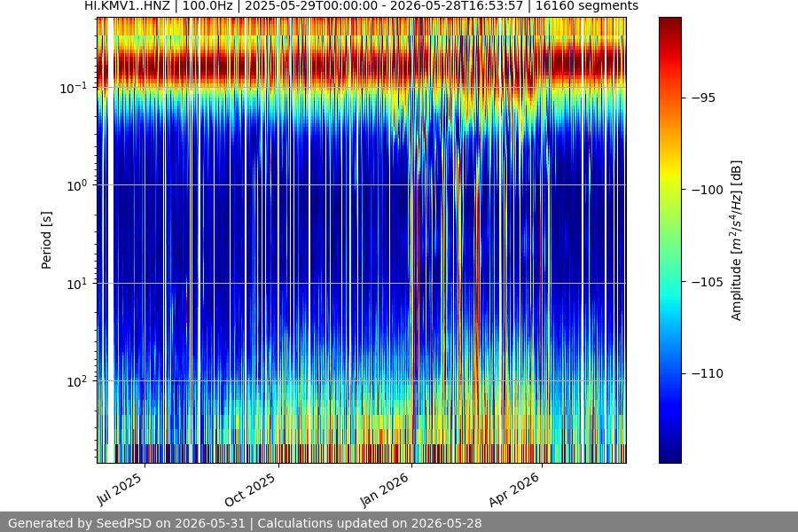The image size is (798, 532).
Task: Click the -100 colorbar tick label
Action: pyautogui.click(x=708, y=190)
